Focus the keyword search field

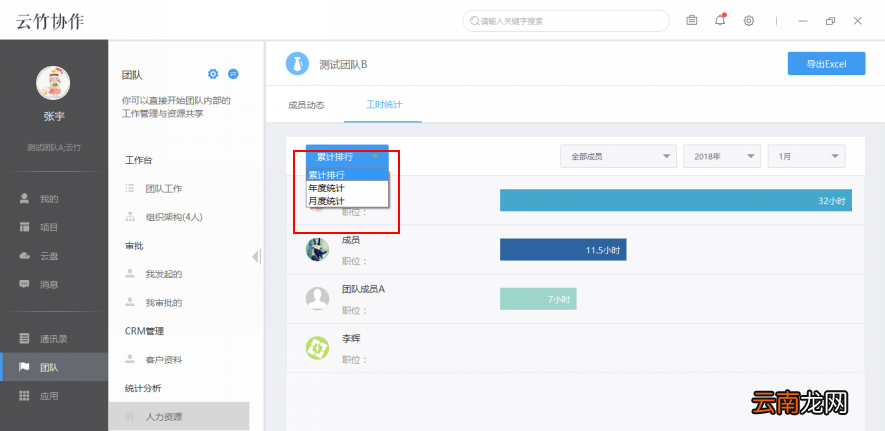click(566, 21)
